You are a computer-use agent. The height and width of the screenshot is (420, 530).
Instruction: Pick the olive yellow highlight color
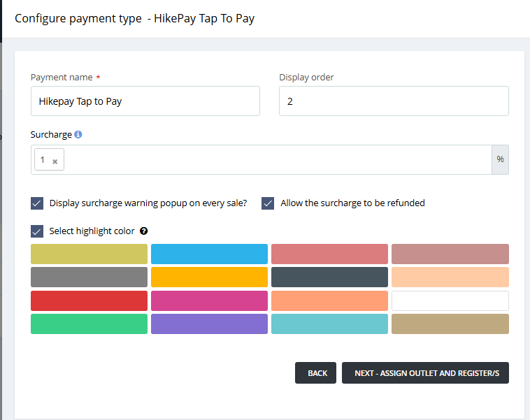coord(89,254)
